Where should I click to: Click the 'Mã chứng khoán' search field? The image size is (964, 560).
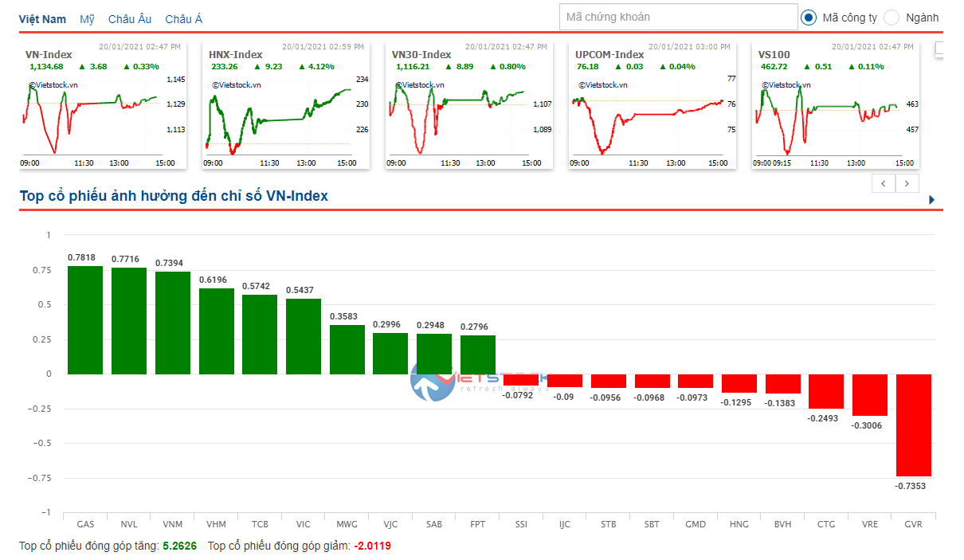point(678,17)
